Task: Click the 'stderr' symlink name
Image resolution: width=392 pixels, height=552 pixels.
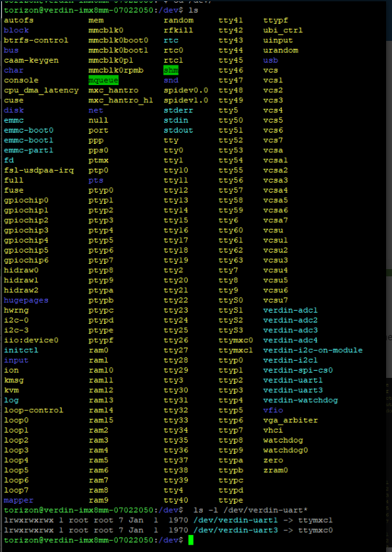Action: (179, 110)
